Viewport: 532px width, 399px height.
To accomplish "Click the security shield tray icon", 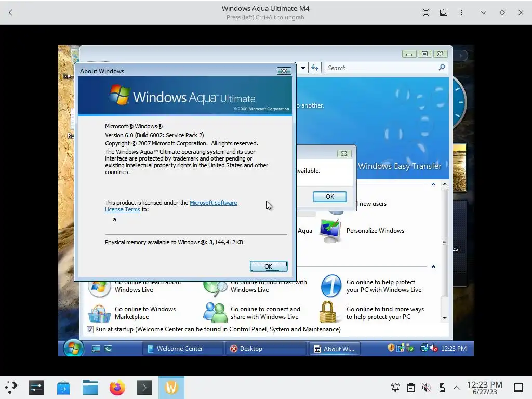I will coord(391,348).
